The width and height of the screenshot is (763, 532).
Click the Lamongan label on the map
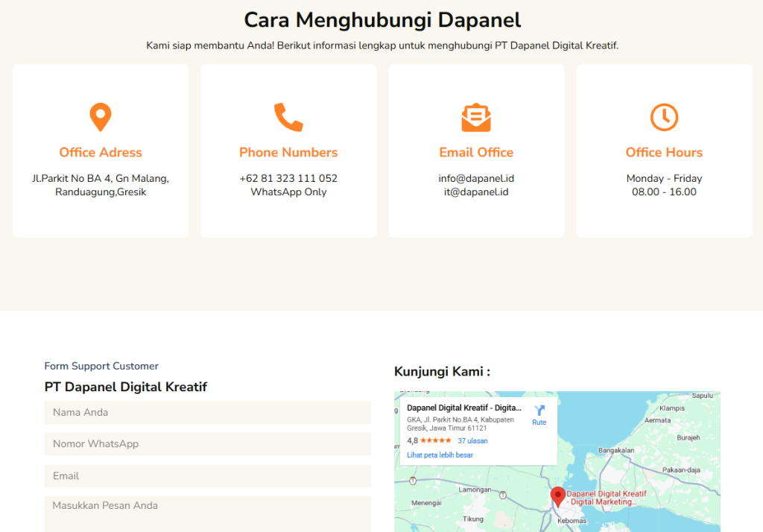(x=475, y=490)
